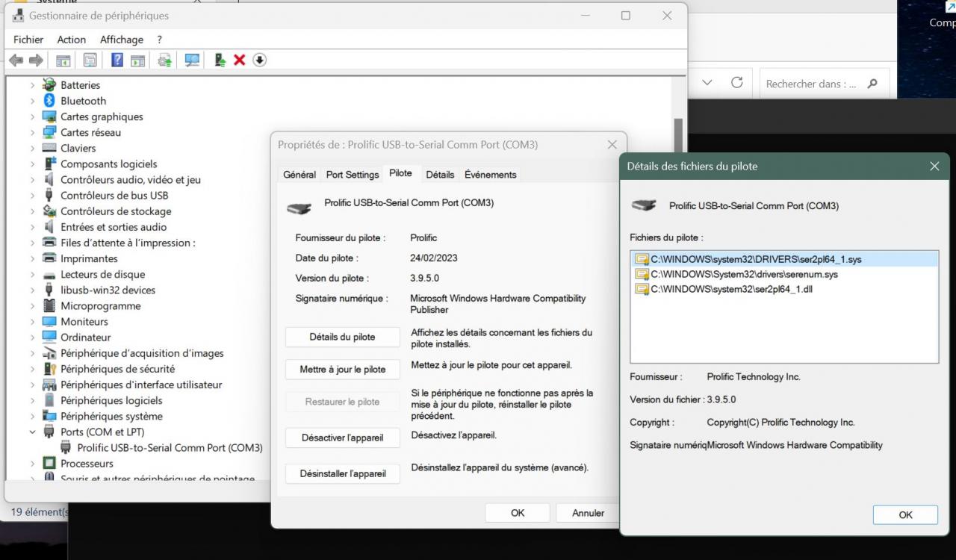
Task: Go back using the Device Manager toolbar arrow
Action: click(x=16, y=60)
